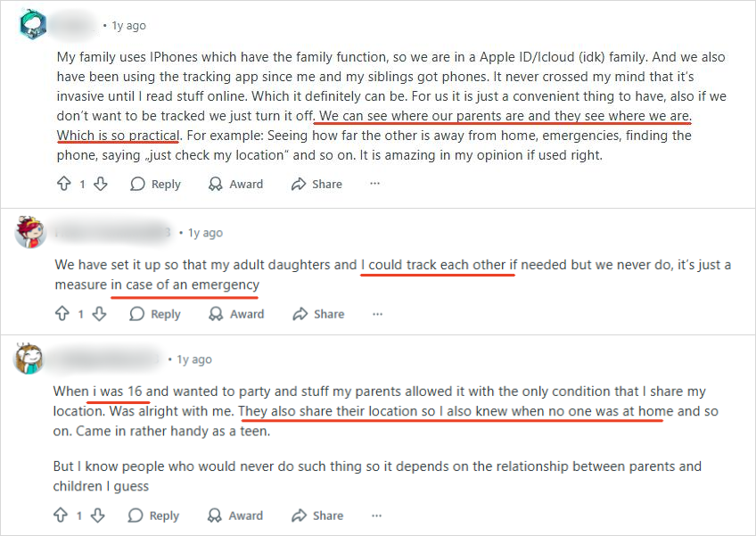Toggle the downvote arrow on the first comment
Viewport: 756px width, 536px height.
coord(98,183)
